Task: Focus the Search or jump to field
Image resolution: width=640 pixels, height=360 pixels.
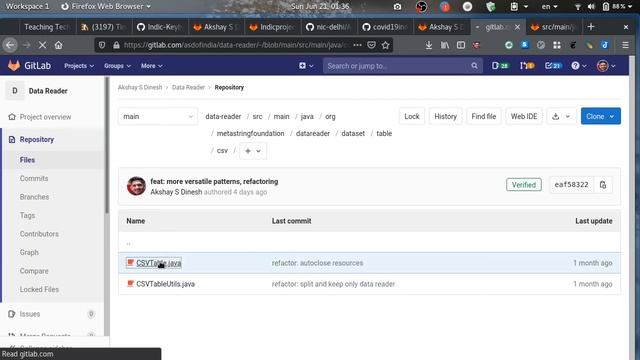Action: pyautogui.click(x=402, y=66)
